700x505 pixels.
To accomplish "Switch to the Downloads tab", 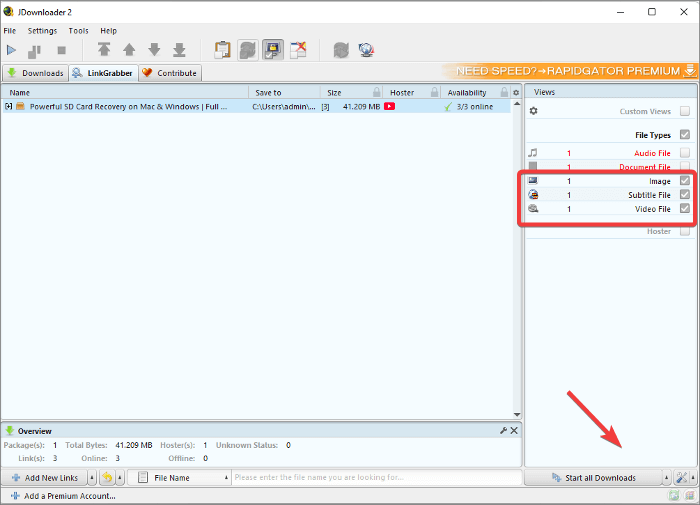I will (36, 73).
